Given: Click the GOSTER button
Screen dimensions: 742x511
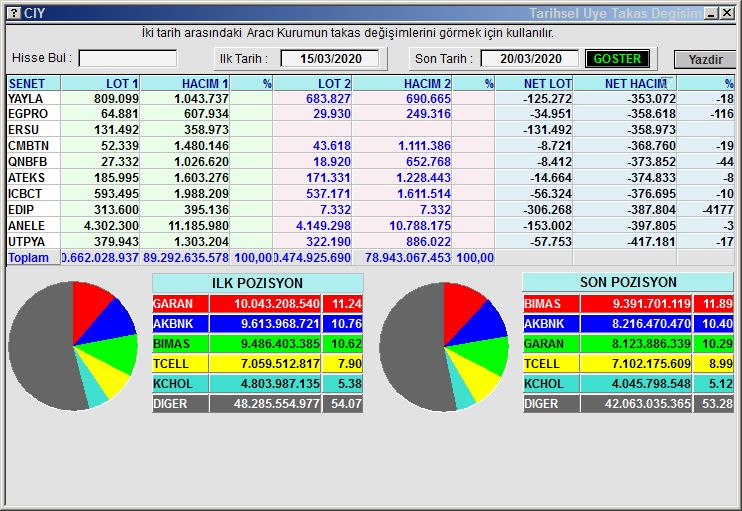Looking at the screenshot, I should point(617,59).
